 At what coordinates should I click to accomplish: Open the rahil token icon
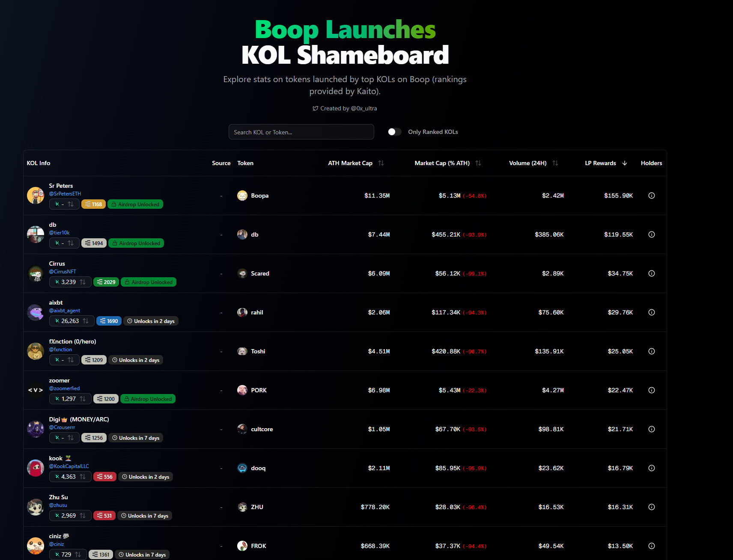coord(242,312)
